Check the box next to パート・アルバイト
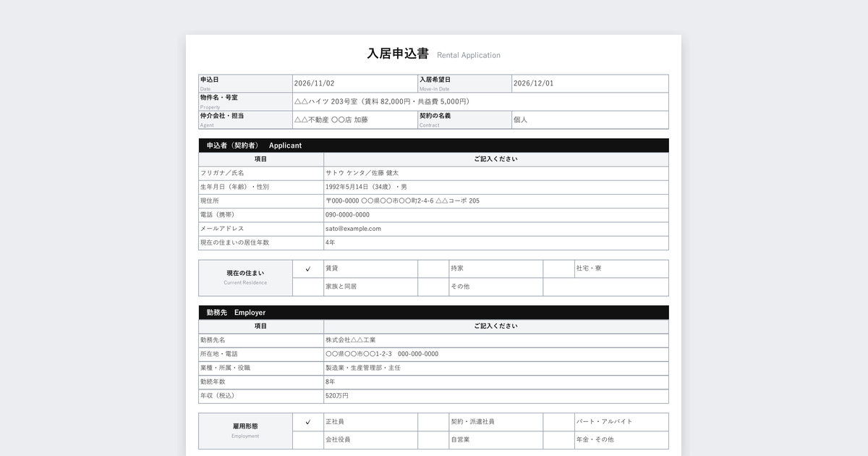 (x=558, y=422)
